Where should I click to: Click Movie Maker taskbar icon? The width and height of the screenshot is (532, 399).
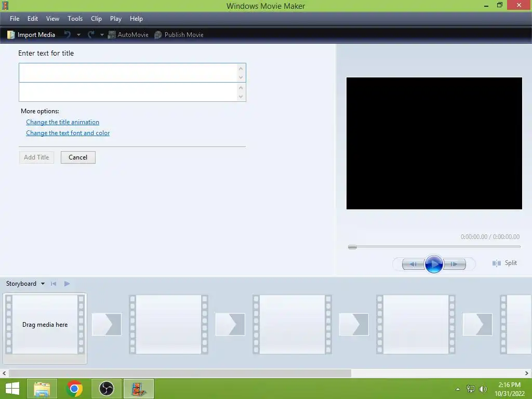coord(139,389)
